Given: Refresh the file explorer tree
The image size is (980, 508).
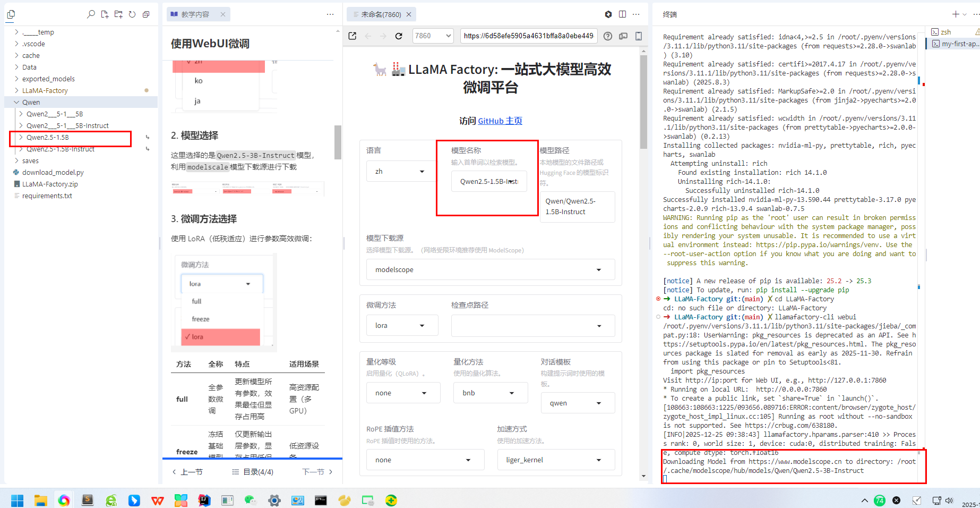Looking at the screenshot, I should (132, 14).
